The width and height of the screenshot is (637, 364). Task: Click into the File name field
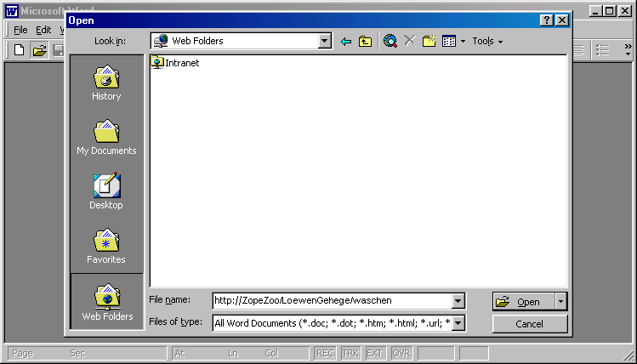pos(333,301)
